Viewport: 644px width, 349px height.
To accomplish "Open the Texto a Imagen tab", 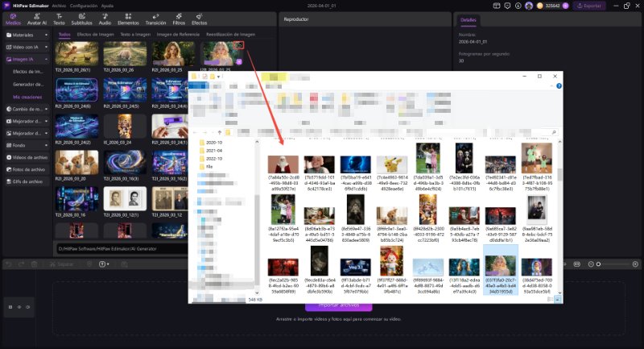I will coord(135,35).
